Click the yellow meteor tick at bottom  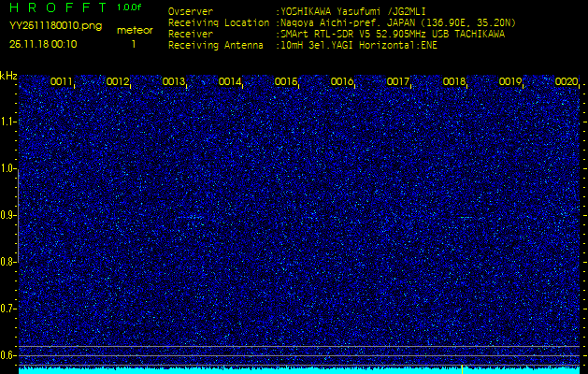(462, 368)
